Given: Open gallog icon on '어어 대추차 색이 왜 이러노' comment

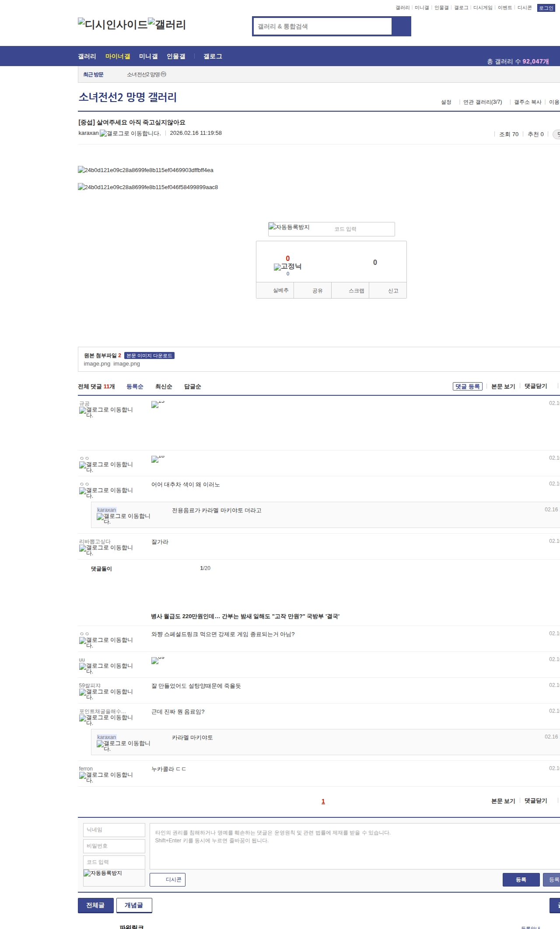Looking at the screenshot, I should tap(106, 493).
